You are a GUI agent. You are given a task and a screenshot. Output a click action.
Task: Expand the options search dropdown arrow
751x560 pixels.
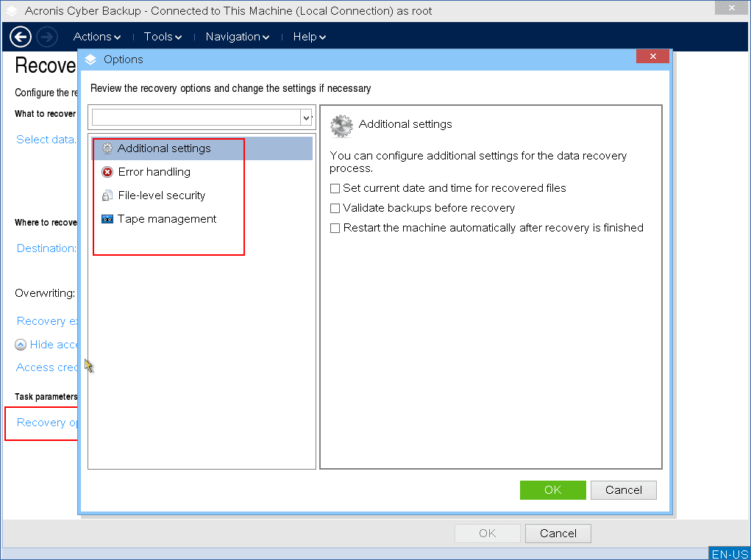point(307,118)
